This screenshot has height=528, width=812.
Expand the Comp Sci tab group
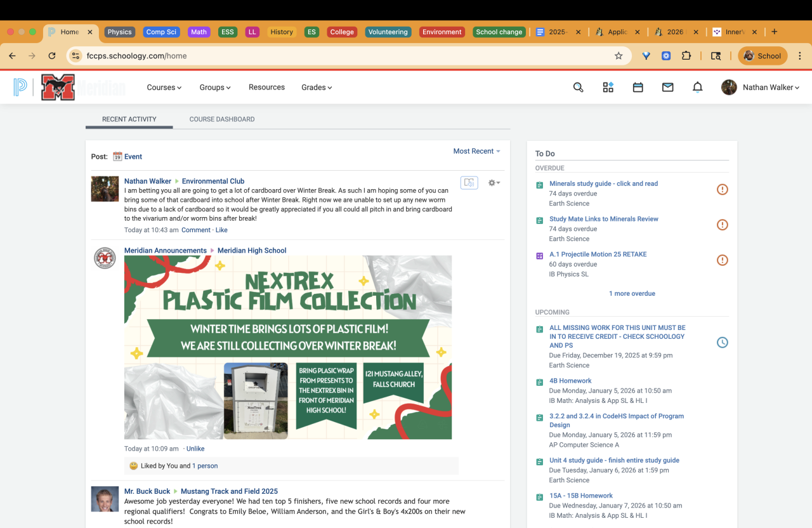pos(161,32)
